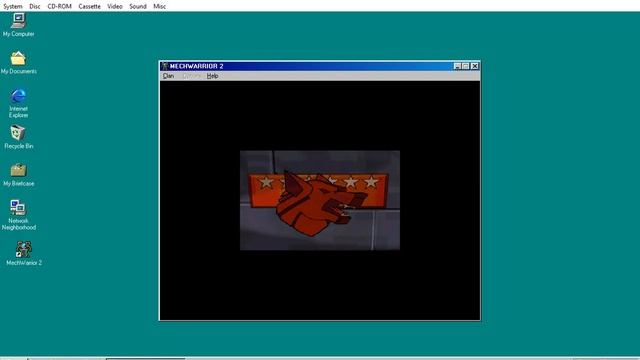Screen dimensions: 640x360
Task: Open the Misc menu in the top bar
Action: coord(160,6)
